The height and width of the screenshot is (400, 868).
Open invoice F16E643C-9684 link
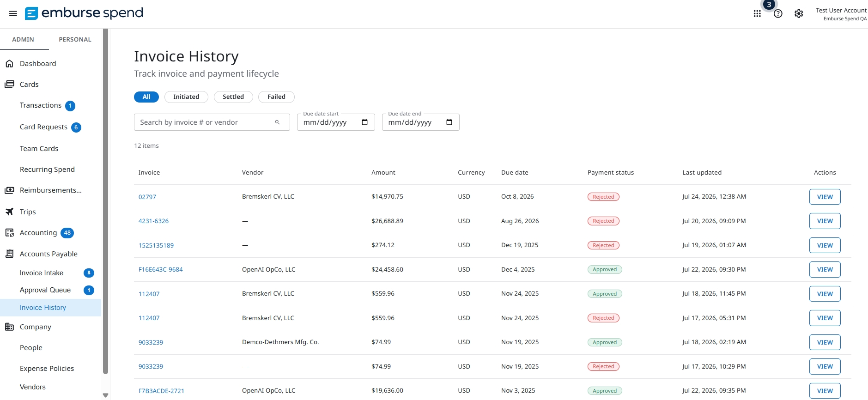click(x=161, y=270)
